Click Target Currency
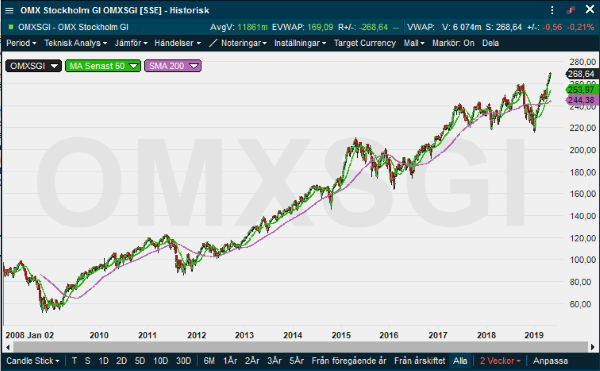Viewport: 600px width, 371px height. pos(365,43)
